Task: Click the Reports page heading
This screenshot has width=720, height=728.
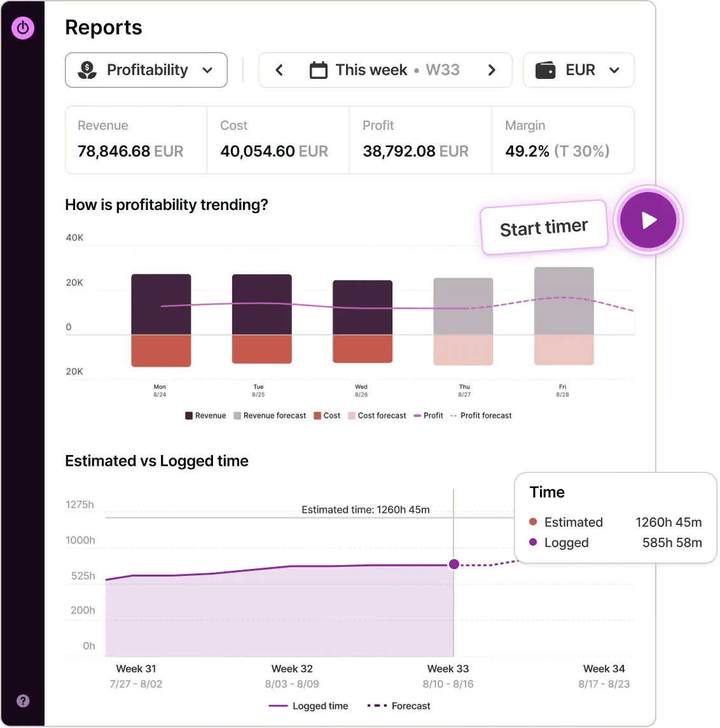Action: pos(104,27)
